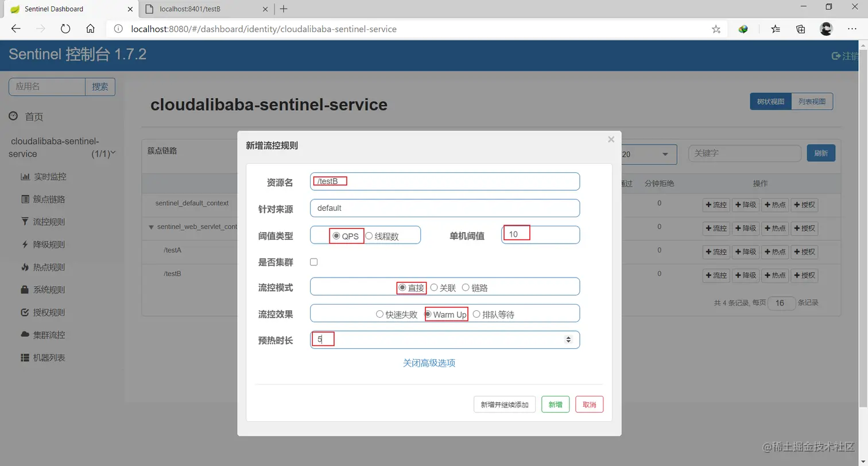Viewport: 868px width, 466px height.
Task: Click the favorites star in address bar
Action: (716, 29)
